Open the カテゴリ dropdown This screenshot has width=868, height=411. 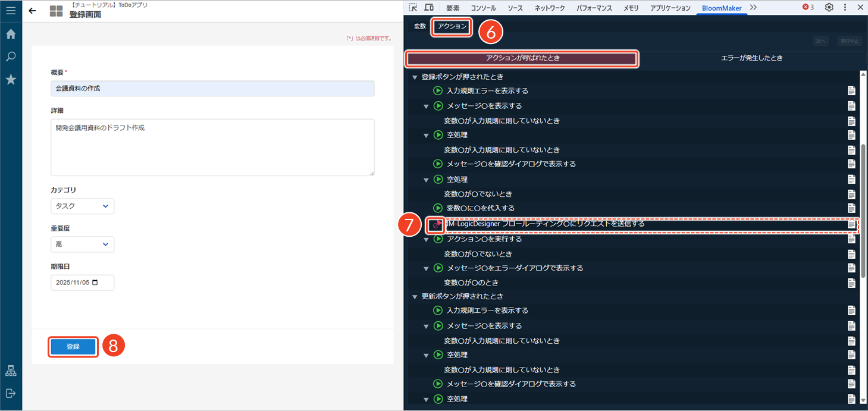(82, 206)
